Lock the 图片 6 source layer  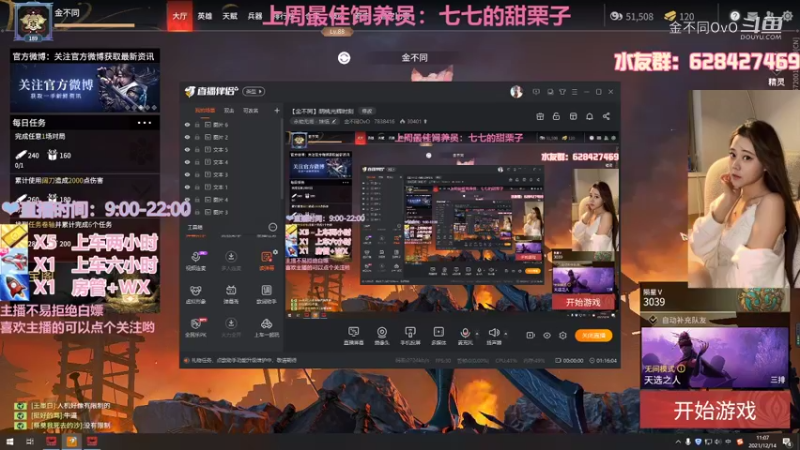coord(197,124)
